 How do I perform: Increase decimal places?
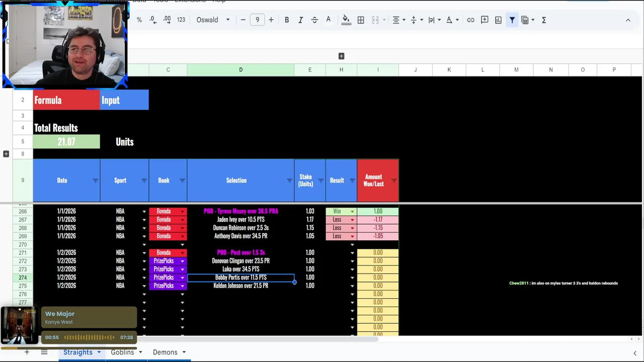tap(167, 20)
